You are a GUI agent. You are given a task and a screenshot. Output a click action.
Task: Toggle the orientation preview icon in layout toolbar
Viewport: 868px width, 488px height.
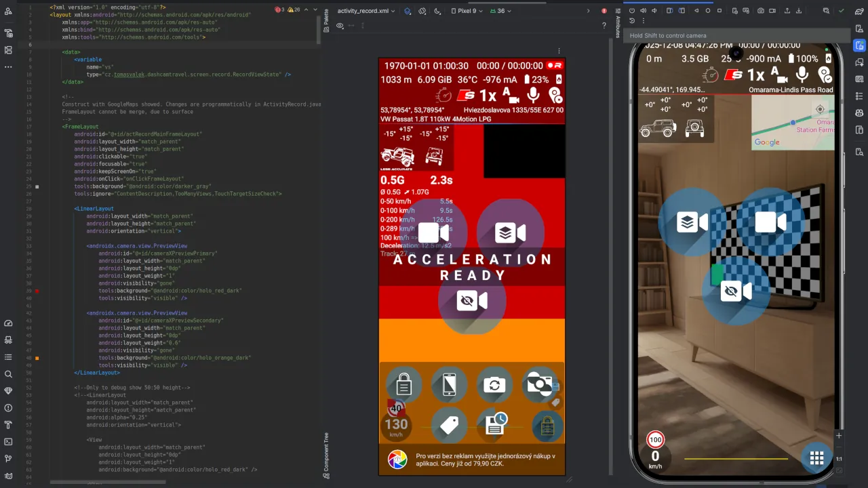click(422, 10)
